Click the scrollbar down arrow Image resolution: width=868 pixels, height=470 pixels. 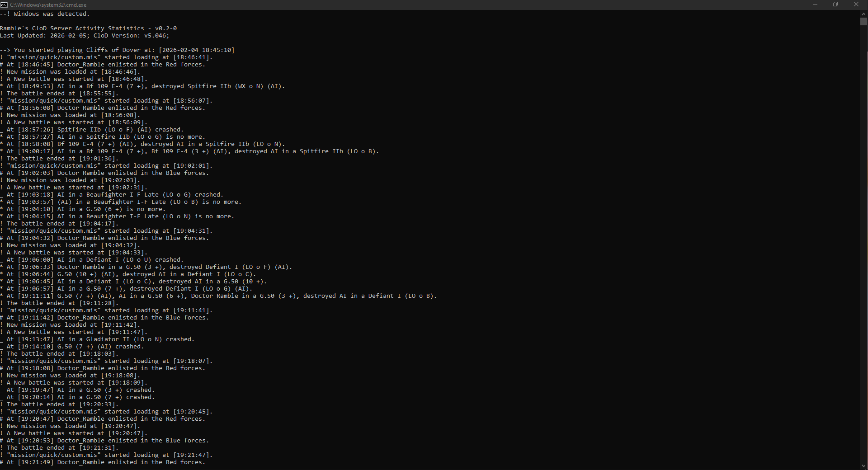point(863,466)
